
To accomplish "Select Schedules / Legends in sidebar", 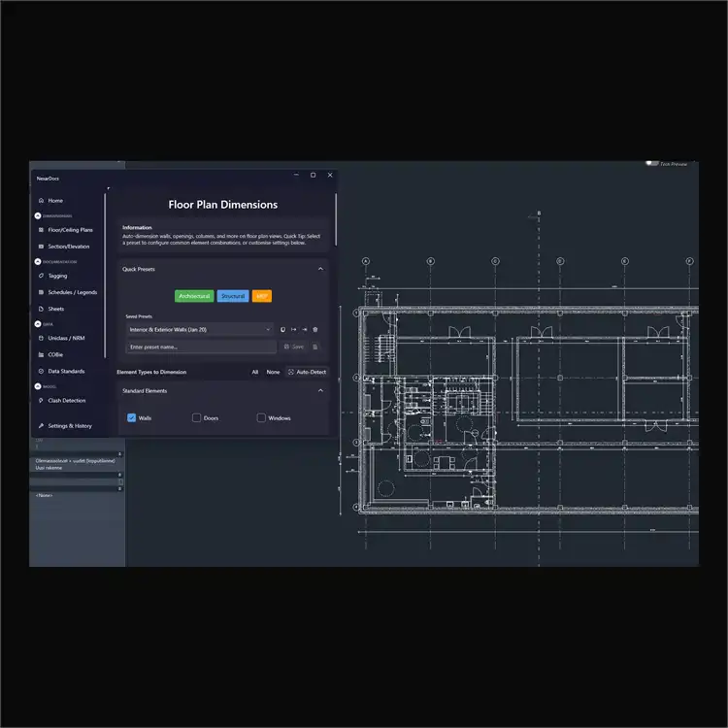I will 68,292.
